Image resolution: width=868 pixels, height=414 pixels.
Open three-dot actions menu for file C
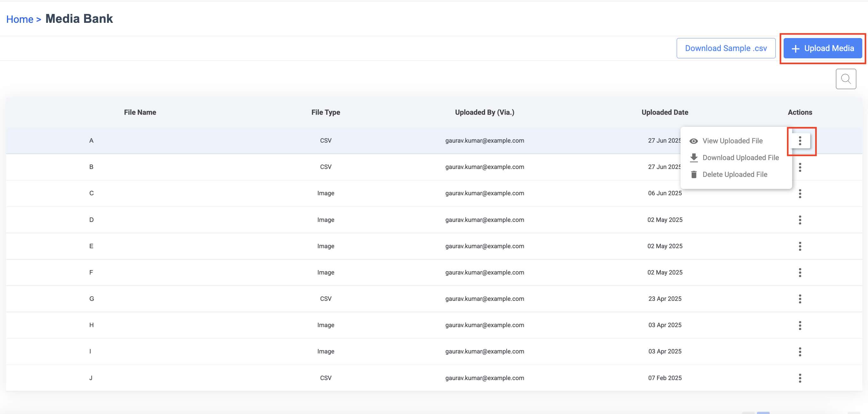(799, 194)
